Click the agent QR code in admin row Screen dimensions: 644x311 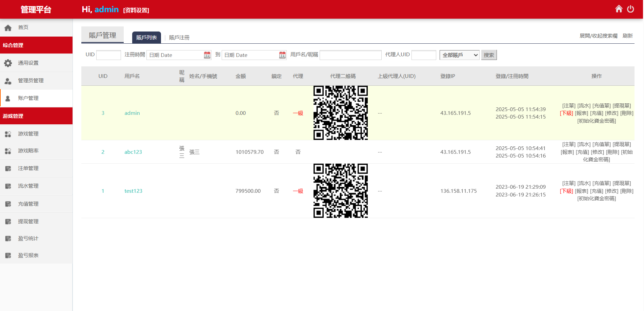pyautogui.click(x=341, y=113)
